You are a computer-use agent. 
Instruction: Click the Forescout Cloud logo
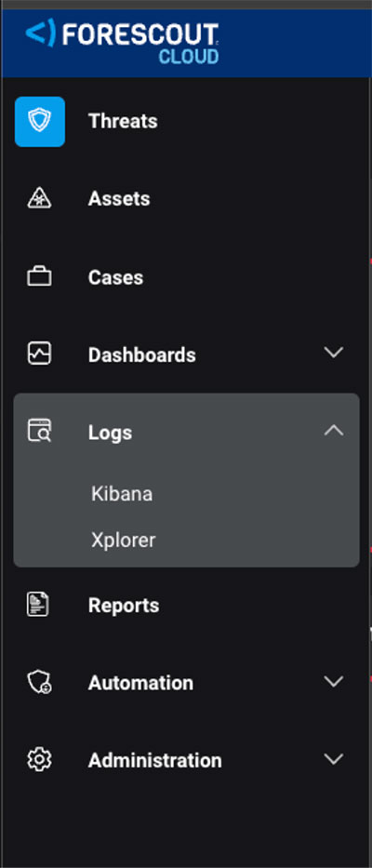pos(123,42)
